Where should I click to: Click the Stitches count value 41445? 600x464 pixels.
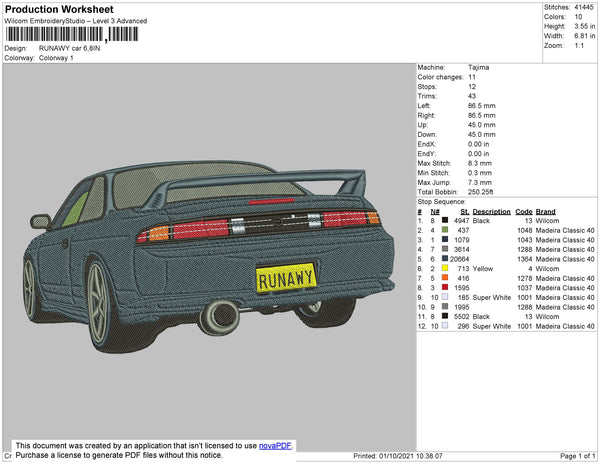click(x=585, y=6)
